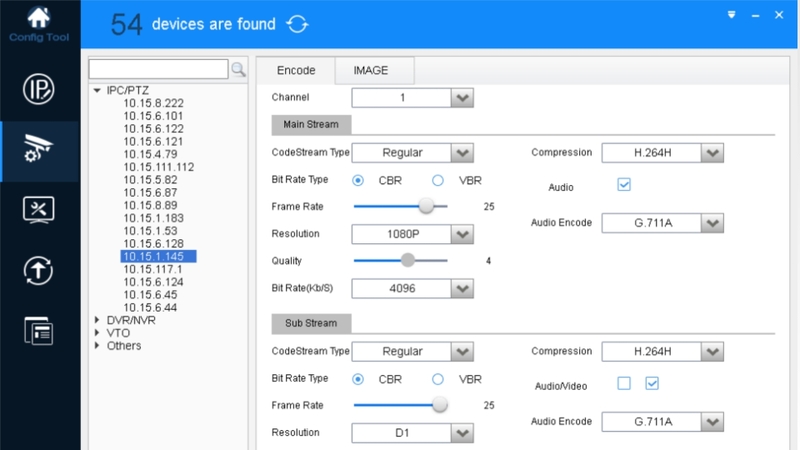Open the templates sidebar icon at bottom
This screenshot has width=800, height=450.
[39, 331]
